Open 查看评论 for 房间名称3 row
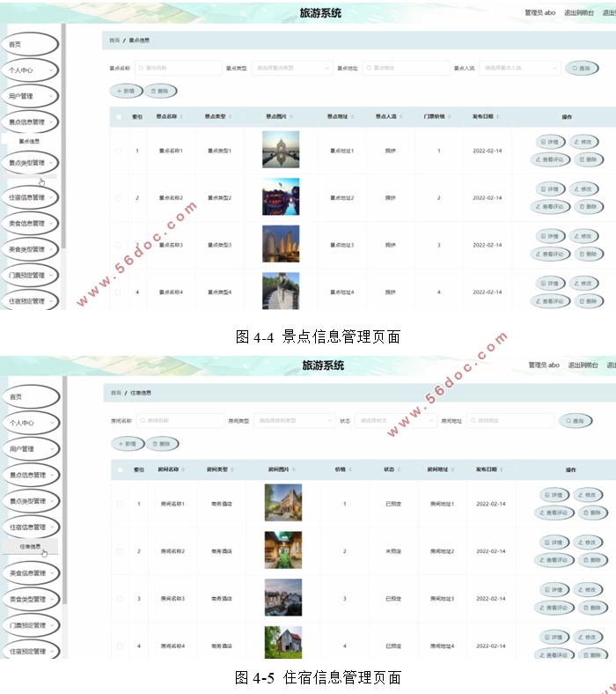The image size is (616, 694). pos(554,608)
